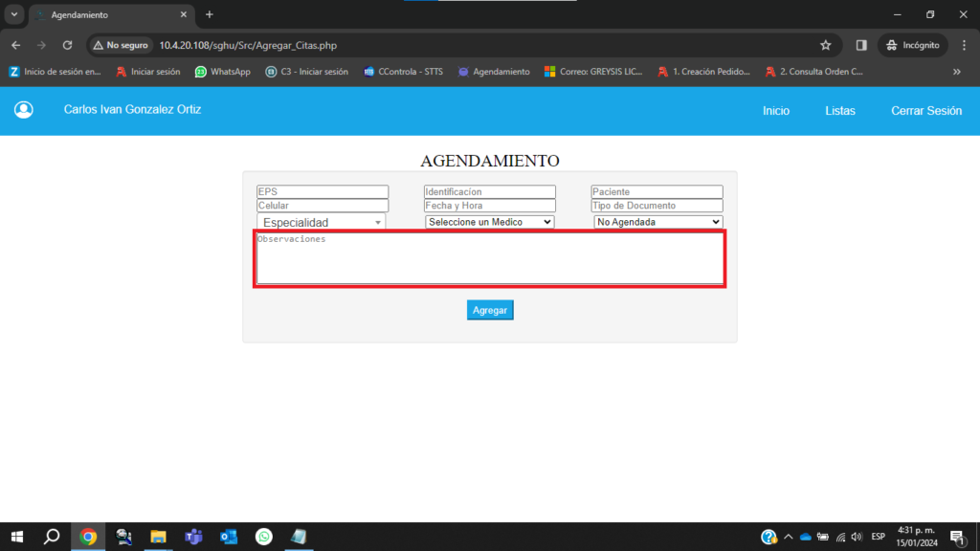Click Cerrar Sesión to log out
The width and height of the screenshot is (980, 551).
925,111
